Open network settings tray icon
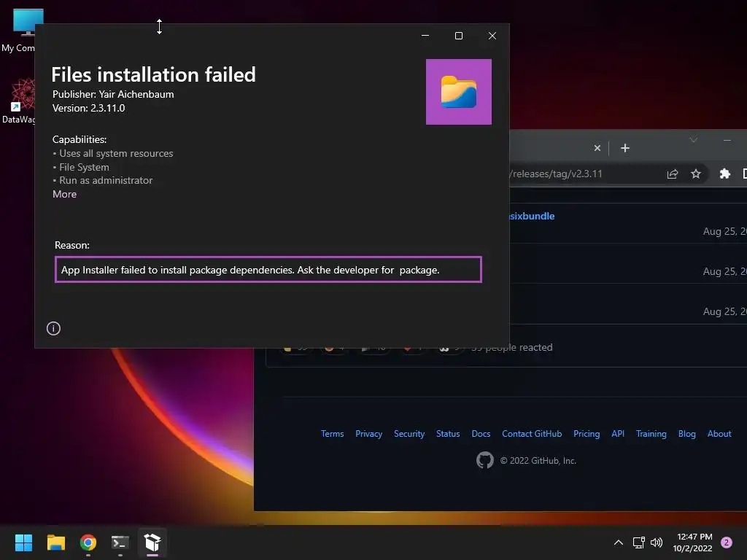This screenshot has height=560, width=747. pyautogui.click(x=638, y=542)
